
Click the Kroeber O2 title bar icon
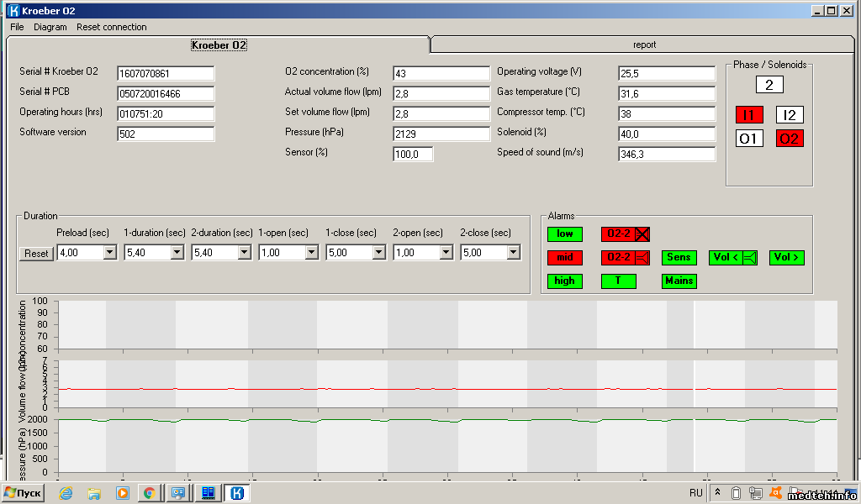pos(13,11)
